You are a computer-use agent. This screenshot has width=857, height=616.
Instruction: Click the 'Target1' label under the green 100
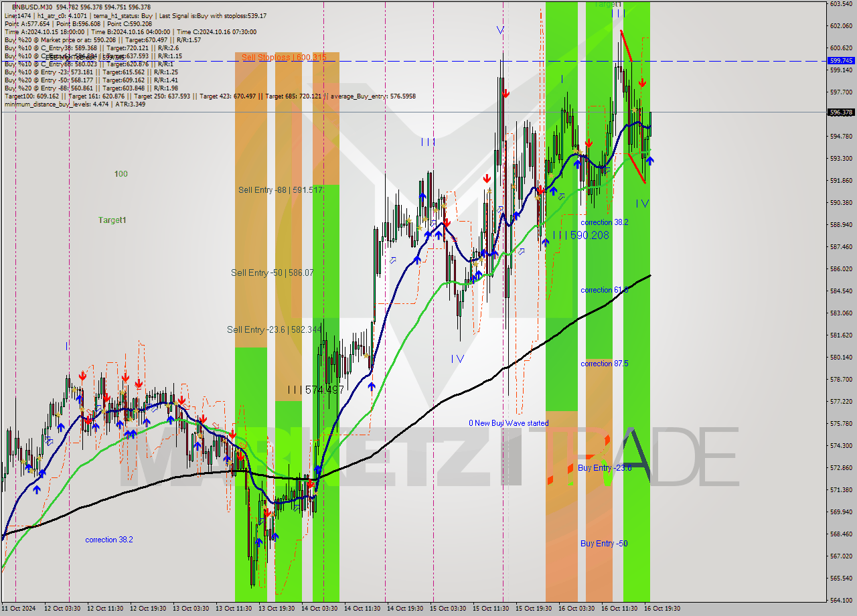pyautogui.click(x=112, y=220)
